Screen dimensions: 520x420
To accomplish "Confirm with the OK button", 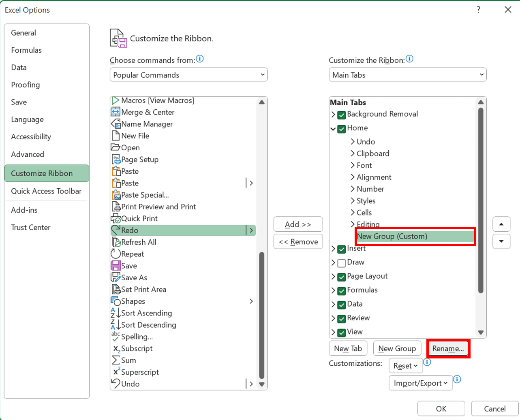I will point(441,409).
